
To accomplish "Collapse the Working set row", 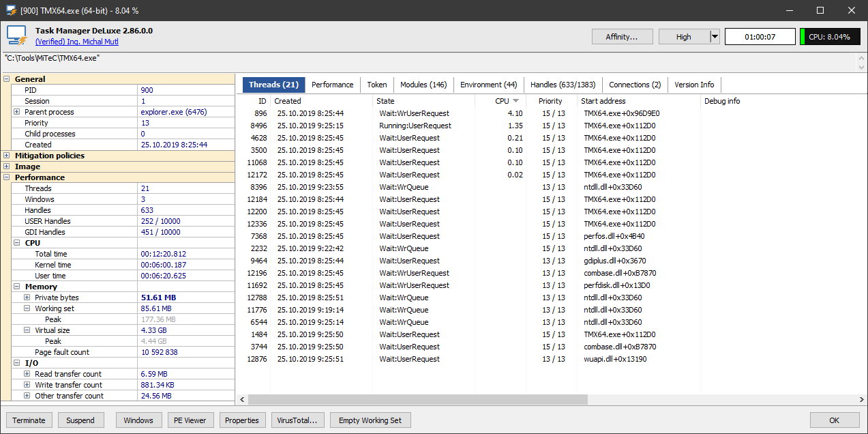I will point(27,308).
